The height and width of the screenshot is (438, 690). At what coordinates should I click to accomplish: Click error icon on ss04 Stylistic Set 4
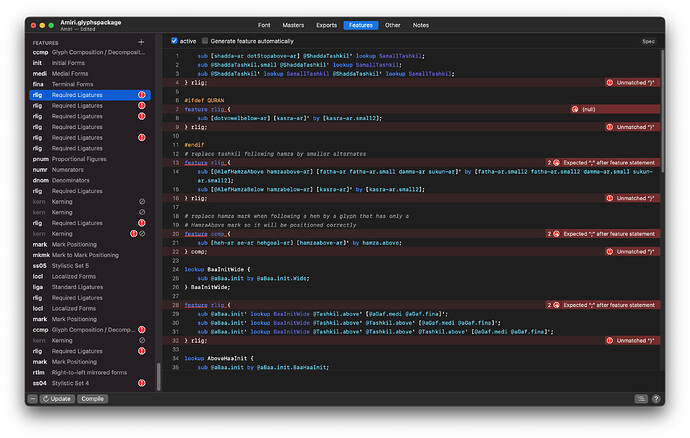[x=142, y=383]
